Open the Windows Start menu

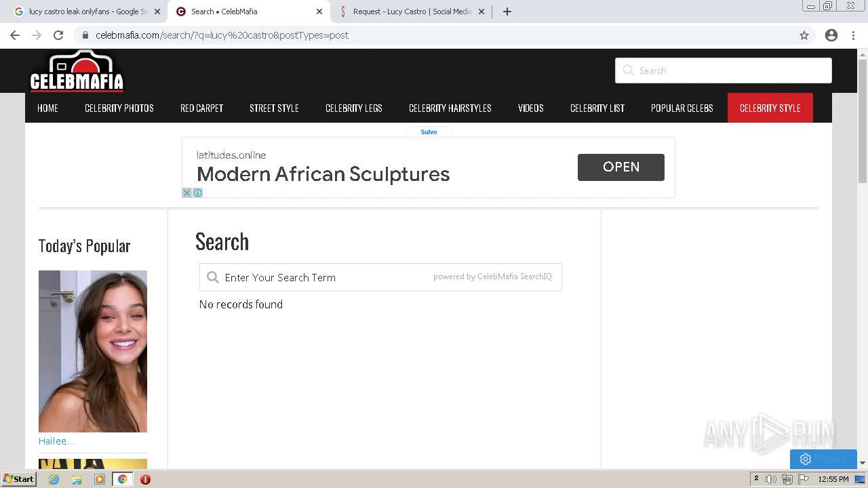(19, 479)
